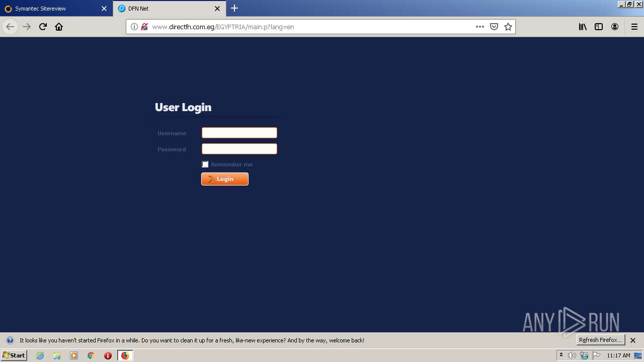644x362 pixels.
Task: Bookmark this page with star icon
Action: [508, 27]
